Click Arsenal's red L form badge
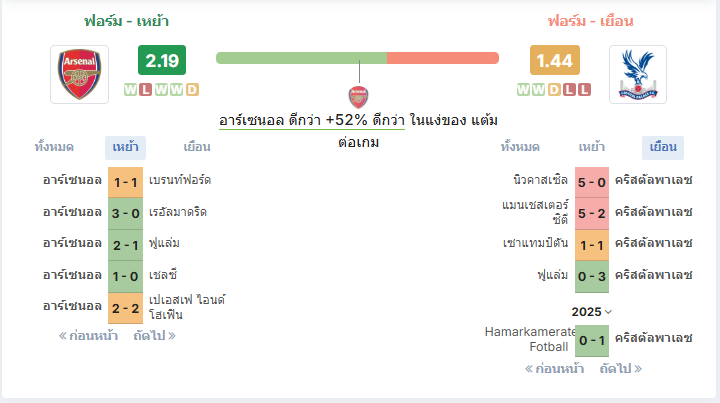 point(146,90)
